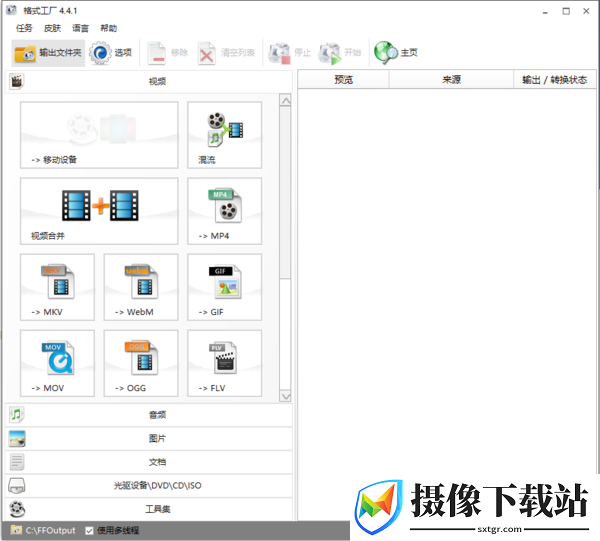600x541 pixels.
Task: Open the 语言 language menu
Action: tap(80, 28)
